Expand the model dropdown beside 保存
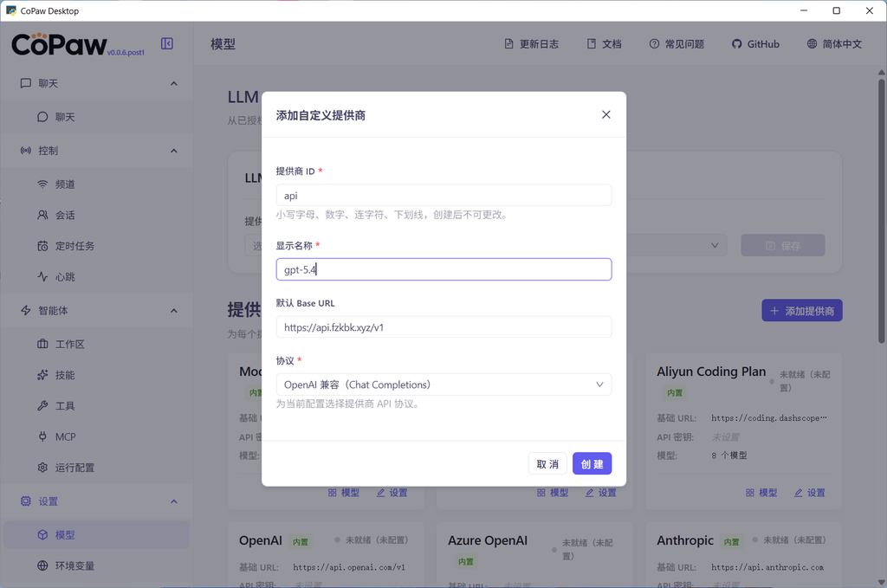 [715, 245]
